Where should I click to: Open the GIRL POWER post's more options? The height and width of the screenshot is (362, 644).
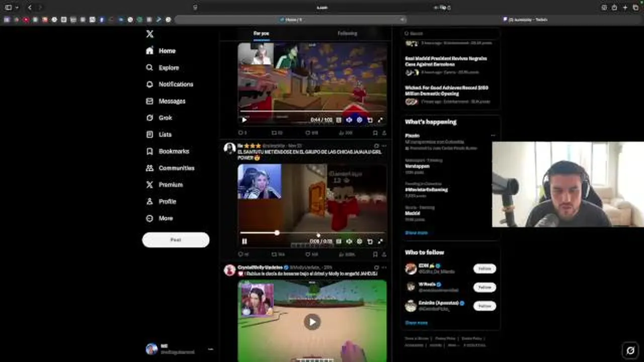[x=384, y=146]
